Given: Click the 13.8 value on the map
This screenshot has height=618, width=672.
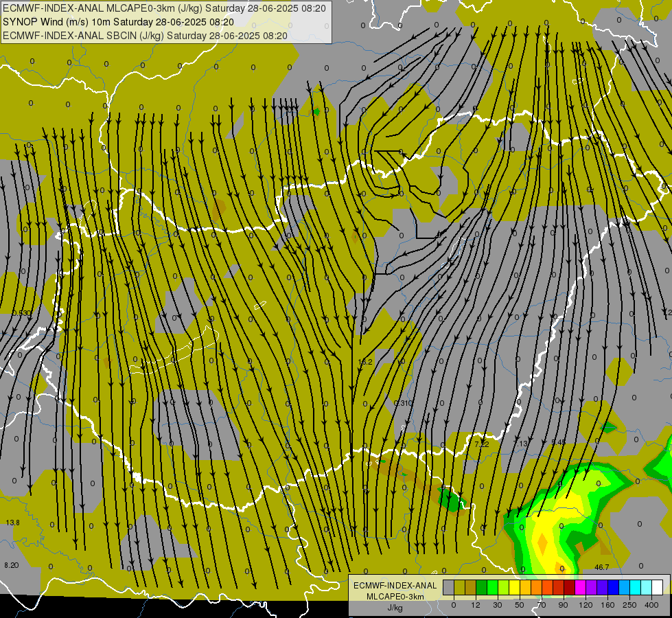Looking at the screenshot, I should pyautogui.click(x=13, y=523).
